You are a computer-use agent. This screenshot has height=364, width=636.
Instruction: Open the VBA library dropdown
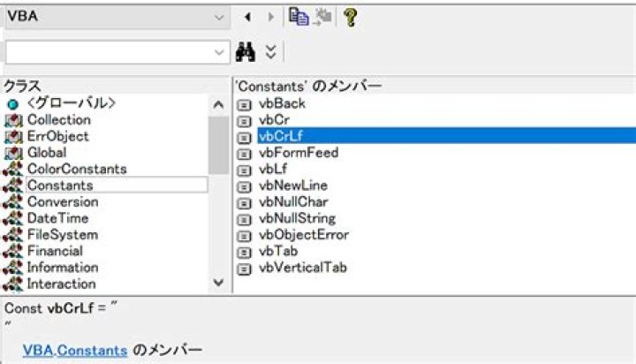[219, 17]
